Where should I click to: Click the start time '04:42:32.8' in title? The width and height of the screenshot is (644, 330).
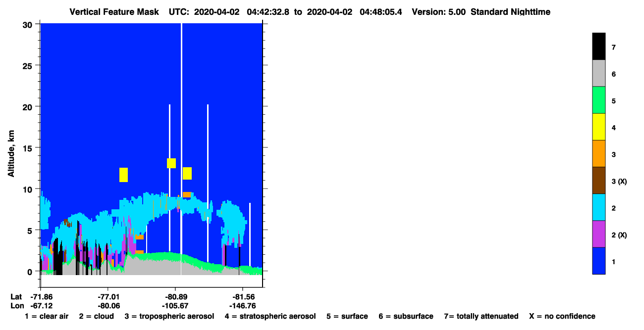click(x=267, y=12)
